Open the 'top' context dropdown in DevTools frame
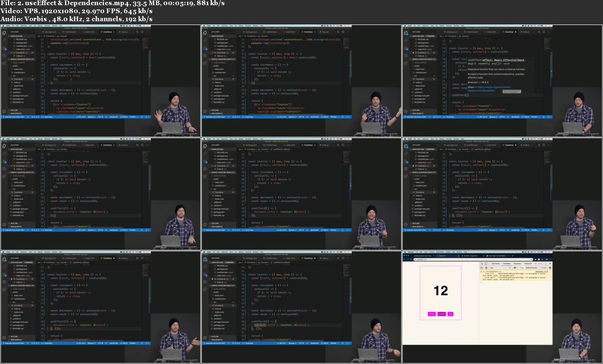Image resolution: width=603 pixels, height=364 pixels. pyautogui.click(x=499, y=267)
